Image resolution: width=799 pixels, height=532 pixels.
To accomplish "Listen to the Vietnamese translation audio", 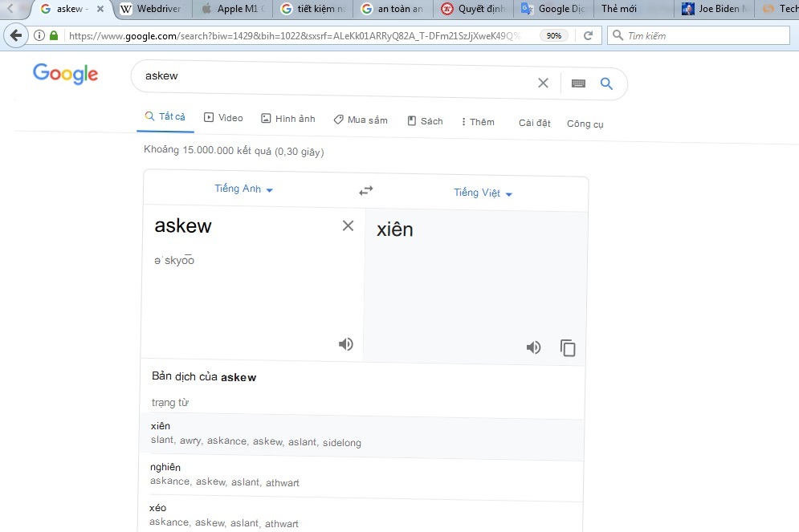I will click(533, 347).
